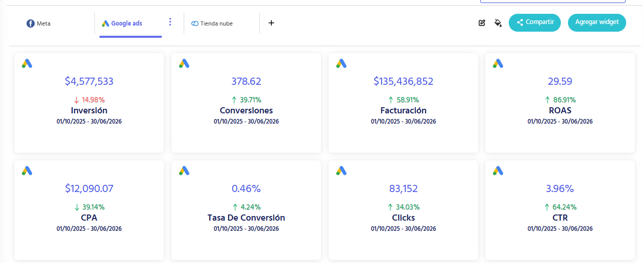Screen dimensions: 644x263
Task: Switch to the Tienda nube tab
Action: pos(212,23)
